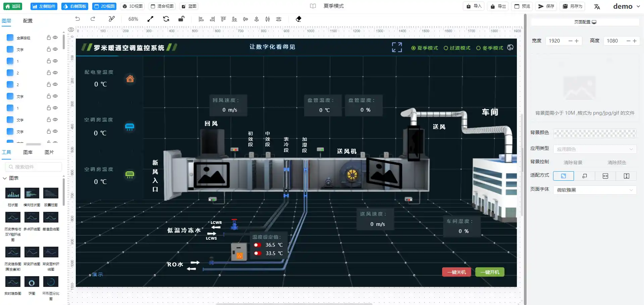Click the 返回 back button
Screen dimensions: 644x305
pyautogui.click(x=13, y=6)
